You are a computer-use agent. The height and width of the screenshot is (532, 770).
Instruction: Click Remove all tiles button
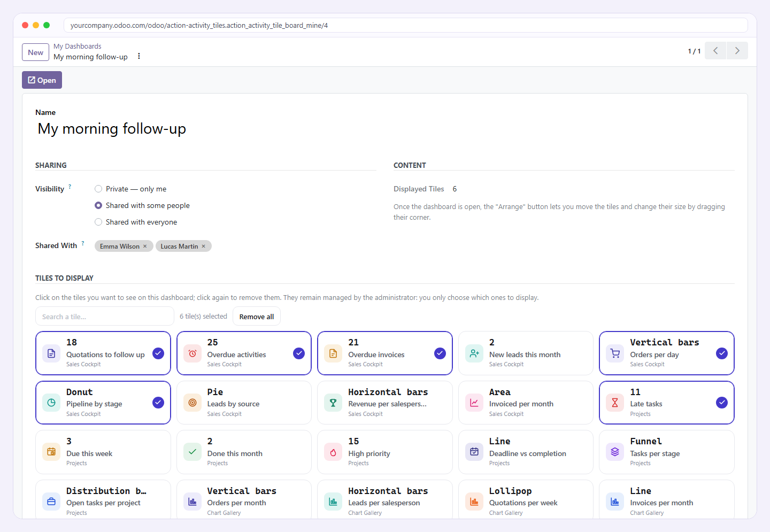[x=257, y=317]
